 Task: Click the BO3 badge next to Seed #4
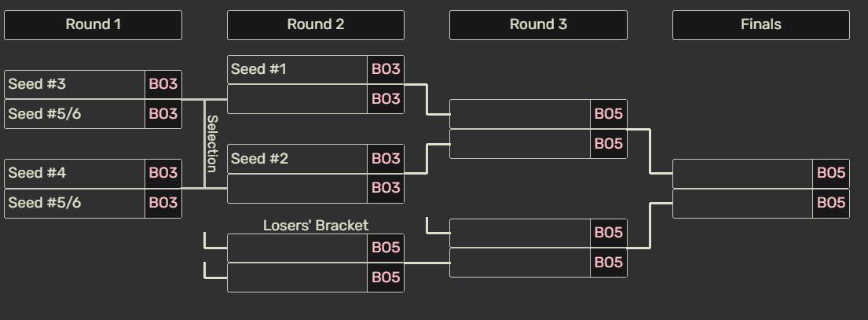[163, 173]
